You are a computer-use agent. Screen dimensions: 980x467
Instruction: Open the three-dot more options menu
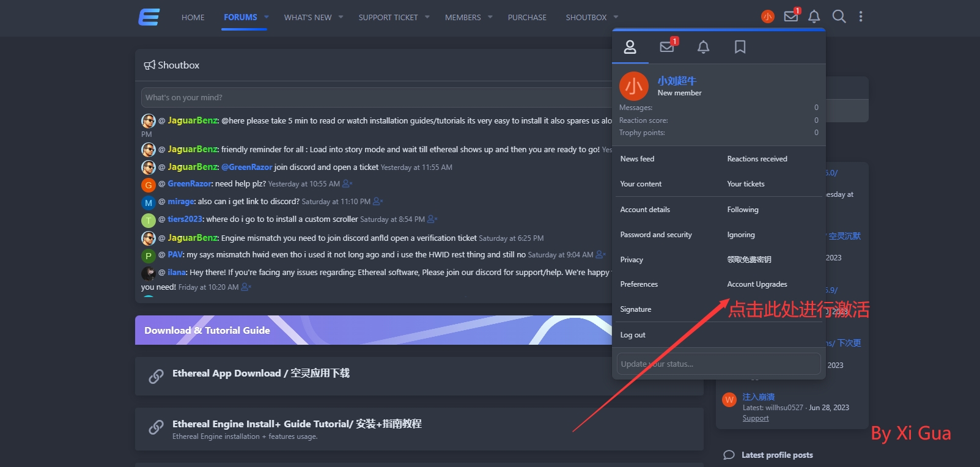coord(861,17)
